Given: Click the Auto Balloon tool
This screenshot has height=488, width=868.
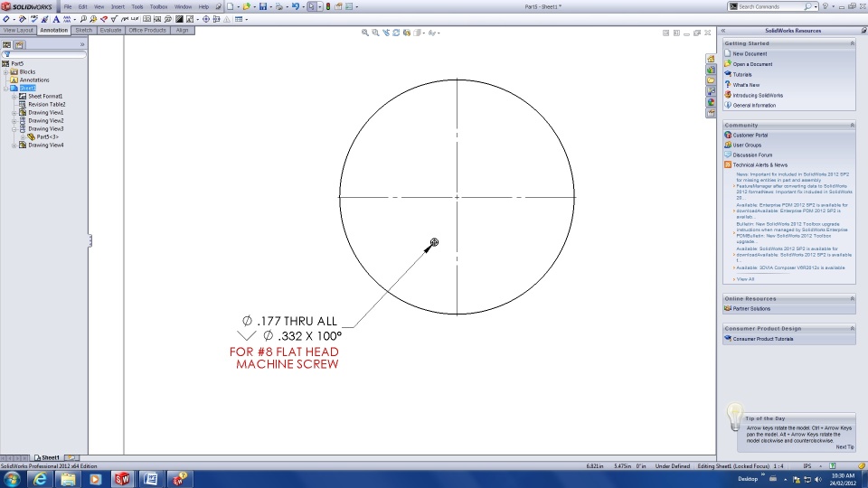Looking at the screenshot, I should click(x=93, y=19).
